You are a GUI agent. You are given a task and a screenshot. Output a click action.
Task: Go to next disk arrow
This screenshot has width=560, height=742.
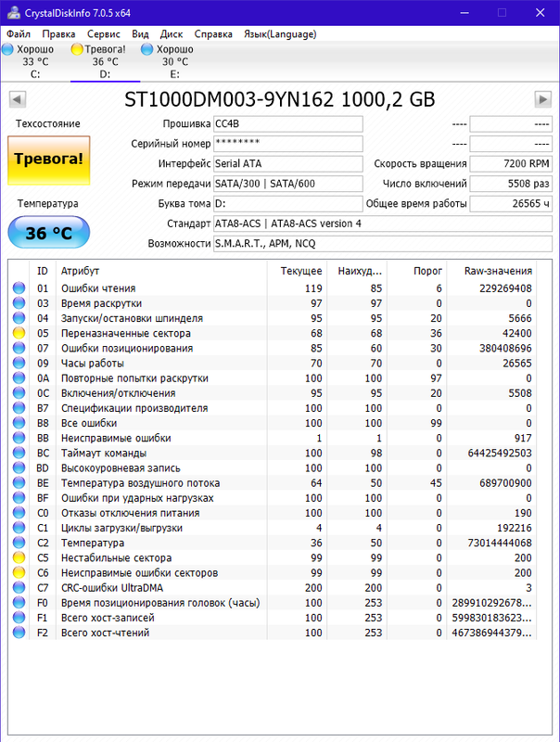point(543,99)
